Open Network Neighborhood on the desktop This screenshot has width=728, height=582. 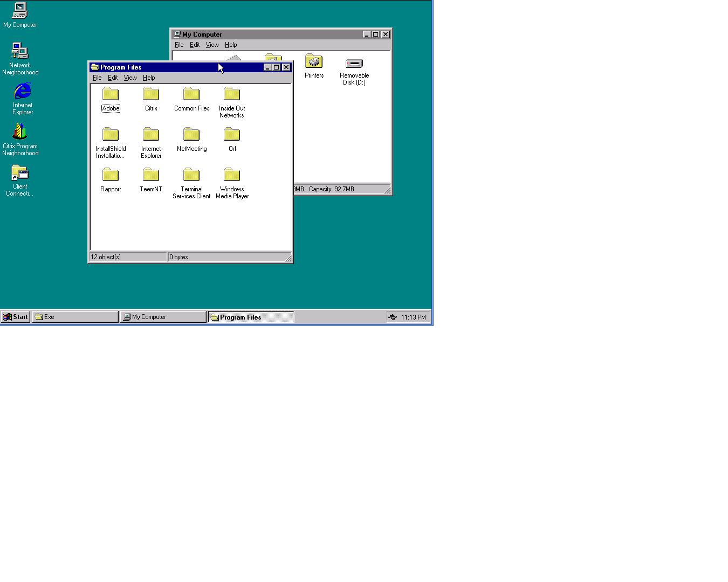coord(20,51)
